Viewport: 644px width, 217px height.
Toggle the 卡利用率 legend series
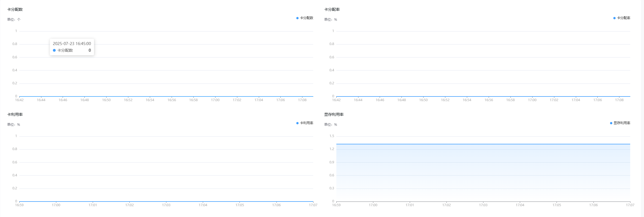tap(305, 123)
